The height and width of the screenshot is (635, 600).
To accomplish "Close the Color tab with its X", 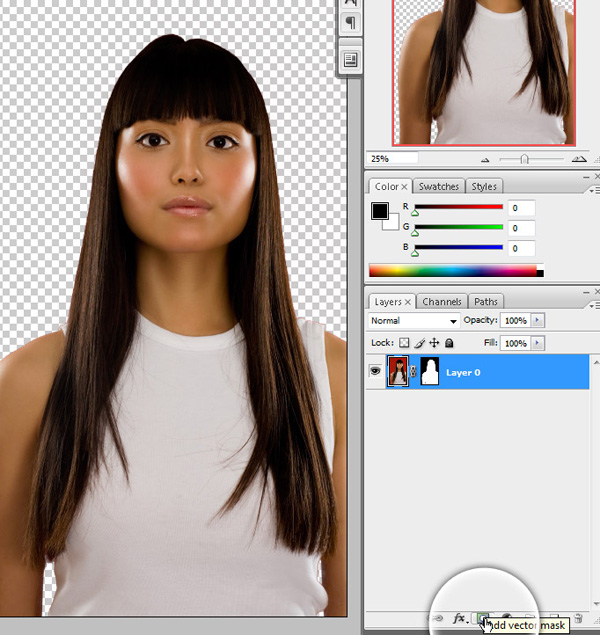I will pos(404,187).
